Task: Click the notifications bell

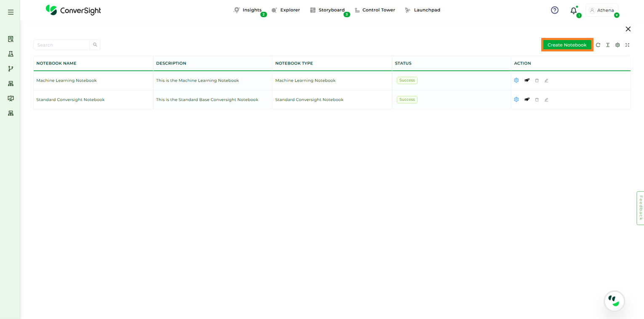Action: [573, 11]
